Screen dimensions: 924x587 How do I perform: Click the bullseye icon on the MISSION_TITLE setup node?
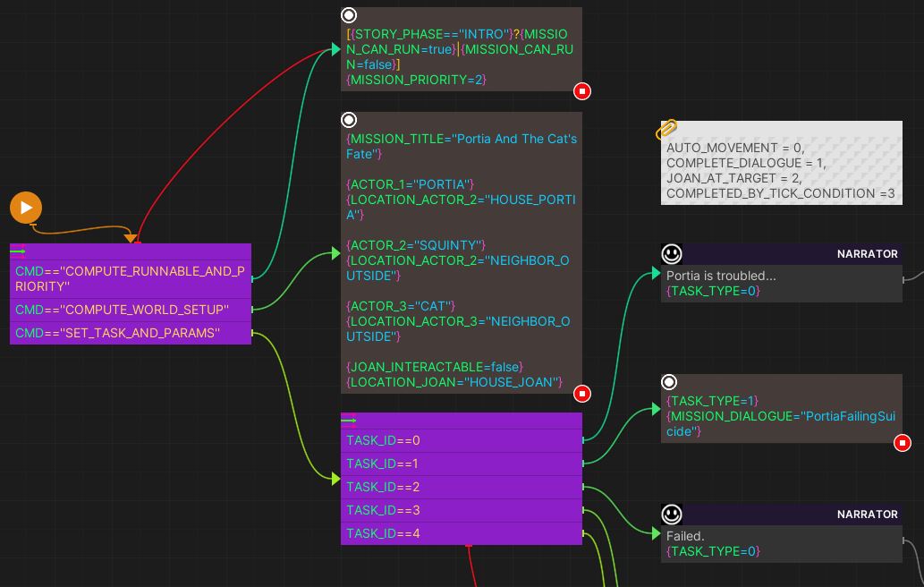(348, 119)
